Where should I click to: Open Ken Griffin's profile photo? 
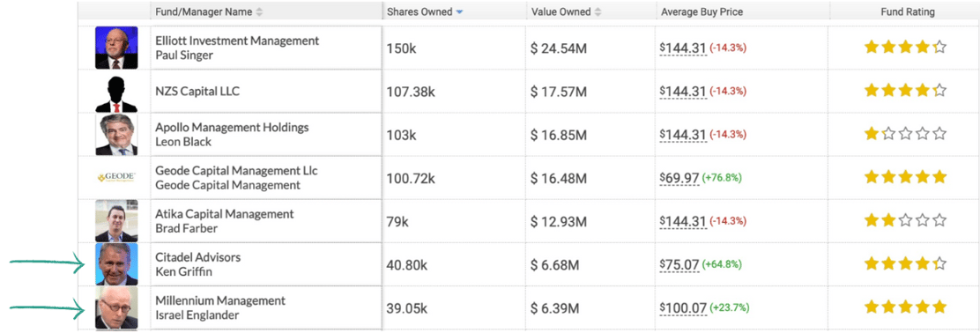coord(116,264)
